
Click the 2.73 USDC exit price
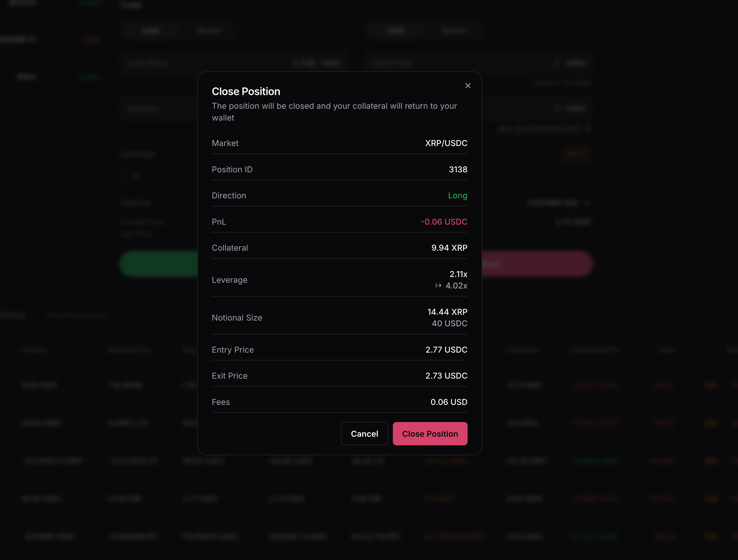446,376
